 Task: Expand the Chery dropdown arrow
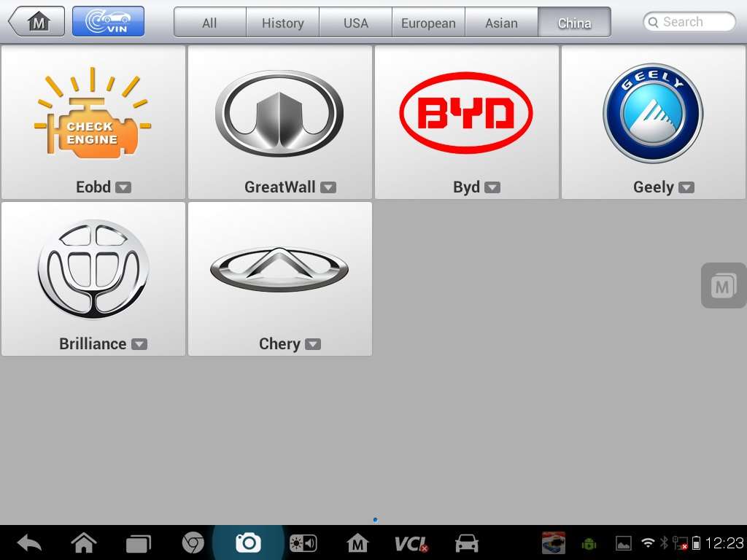[x=313, y=344]
